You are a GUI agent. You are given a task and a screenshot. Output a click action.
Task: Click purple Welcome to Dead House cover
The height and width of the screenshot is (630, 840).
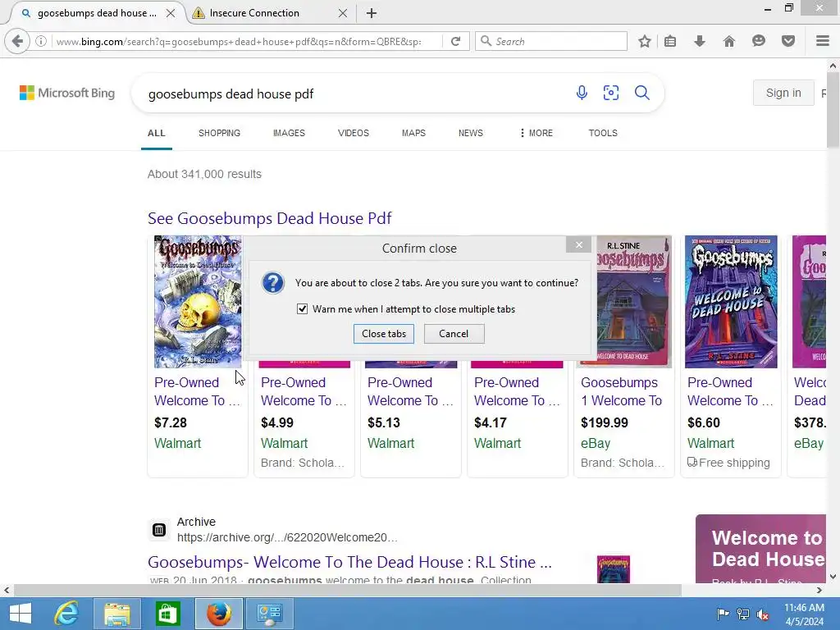[731, 302]
